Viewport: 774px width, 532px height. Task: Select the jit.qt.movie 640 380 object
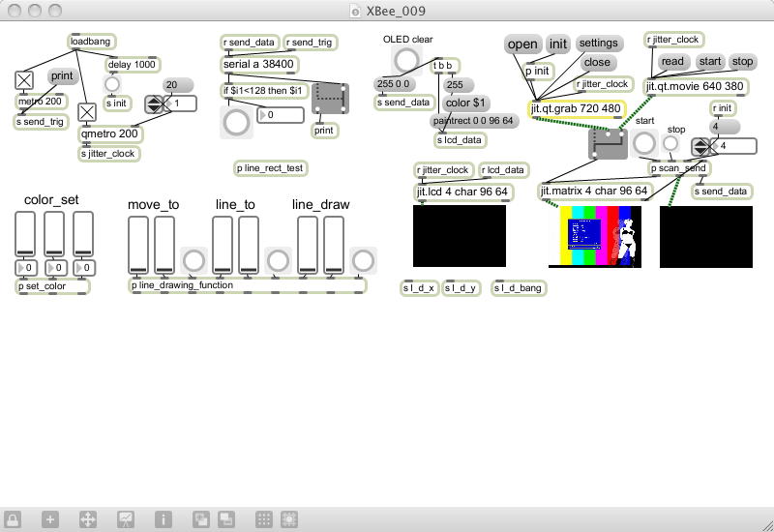695,87
